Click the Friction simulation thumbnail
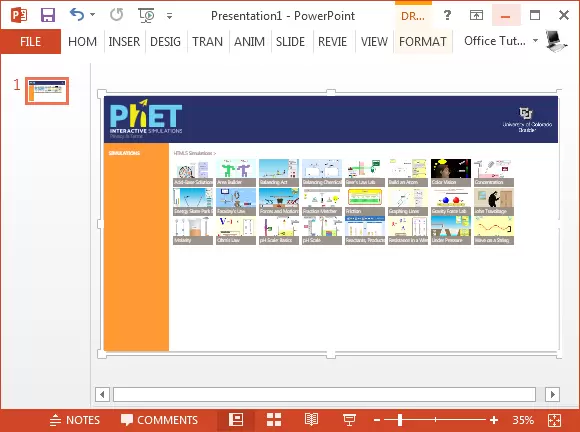 coord(365,202)
